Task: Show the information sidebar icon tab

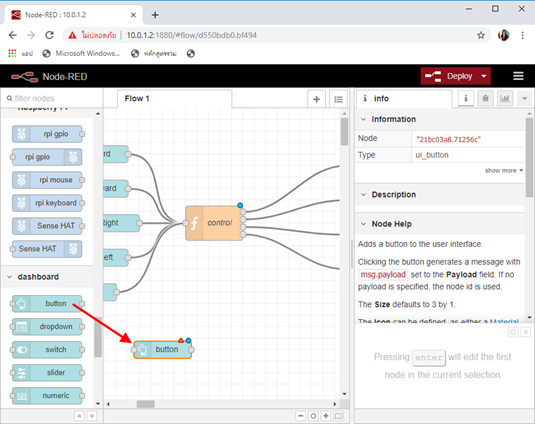Action: click(x=465, y=99)
